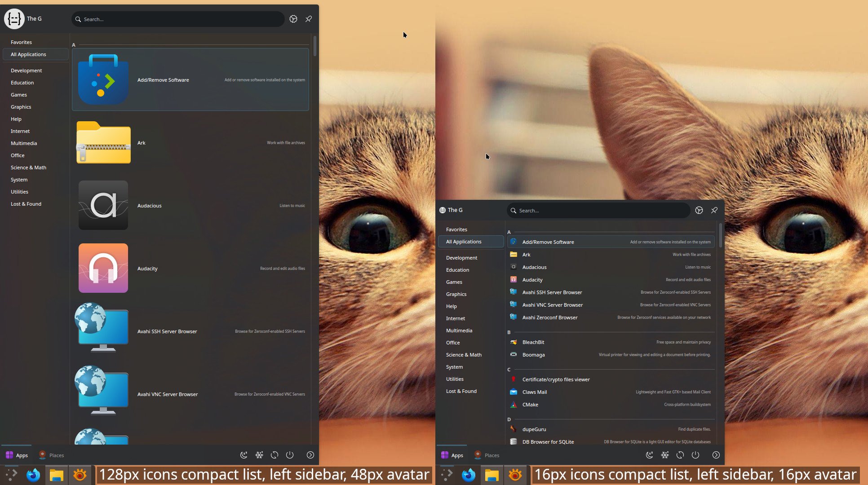Select Multimedia category in the left launcher sidebar

(x=35, y=143)
